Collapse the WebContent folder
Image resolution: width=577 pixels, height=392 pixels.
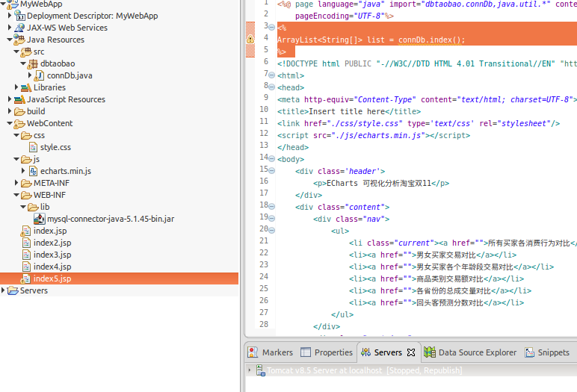(9, 123)
